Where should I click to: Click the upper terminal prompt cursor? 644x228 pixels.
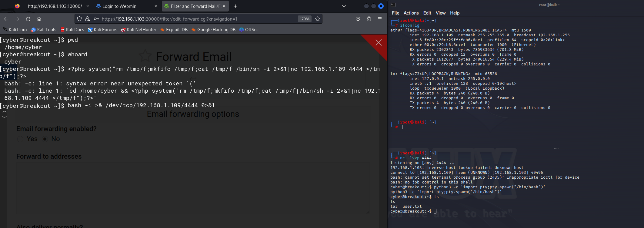(401, 127)
